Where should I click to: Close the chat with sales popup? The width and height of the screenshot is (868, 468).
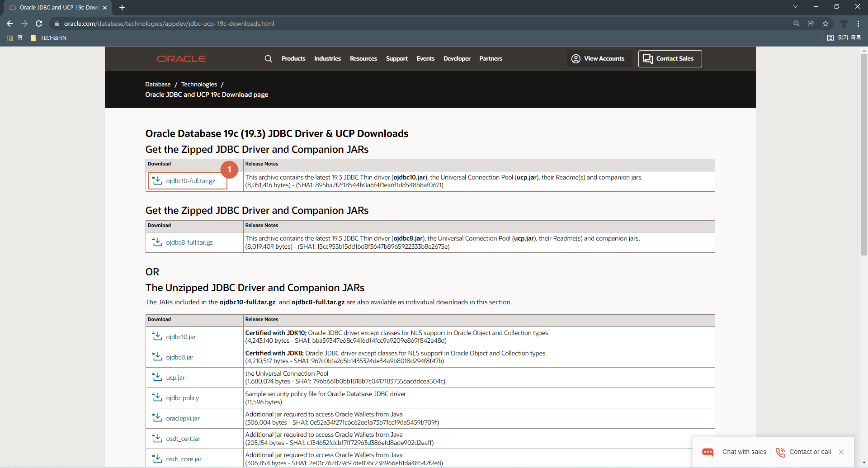point(841,452)
